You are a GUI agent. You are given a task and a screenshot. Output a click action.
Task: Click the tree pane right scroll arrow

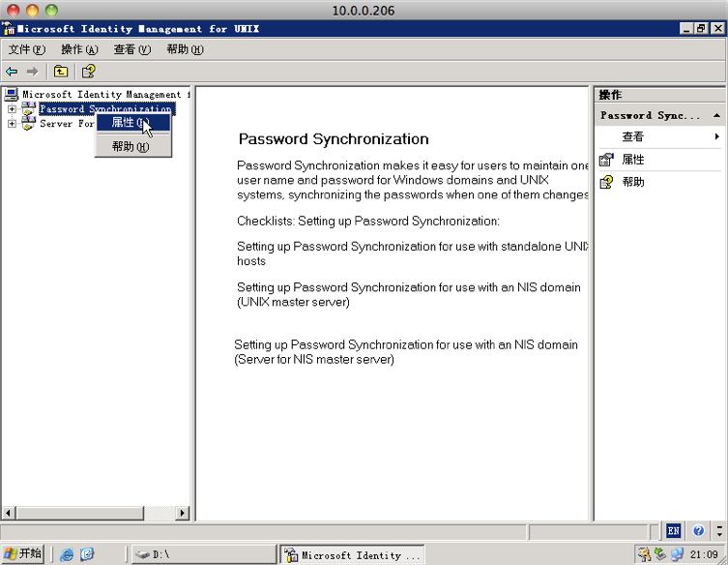tap(183, 513)
